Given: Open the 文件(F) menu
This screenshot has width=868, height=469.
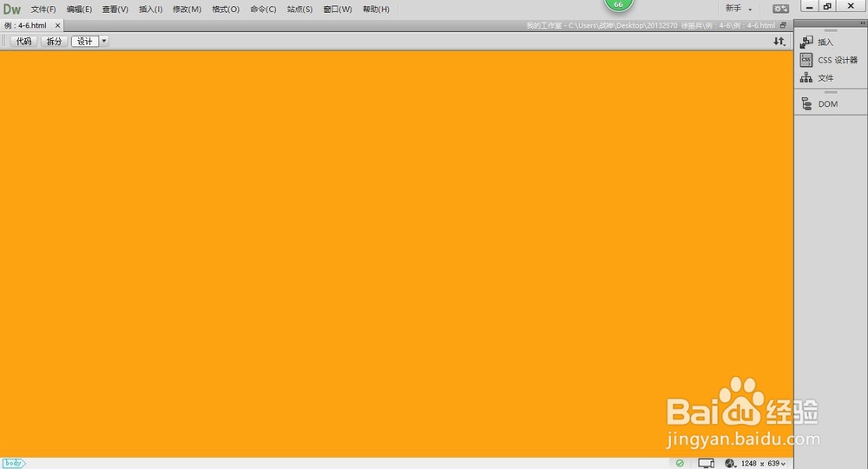Looking at the screenshot, I should coord(43,10).
